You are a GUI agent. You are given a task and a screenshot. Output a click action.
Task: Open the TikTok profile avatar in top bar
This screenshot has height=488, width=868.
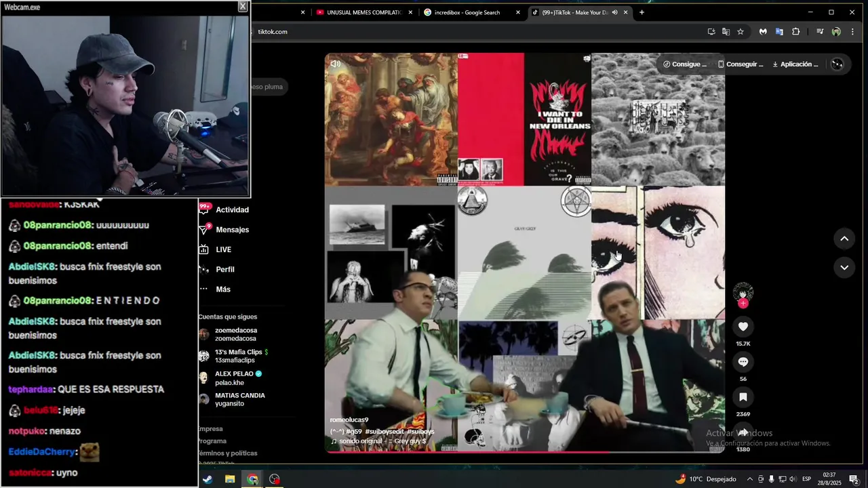837,64
